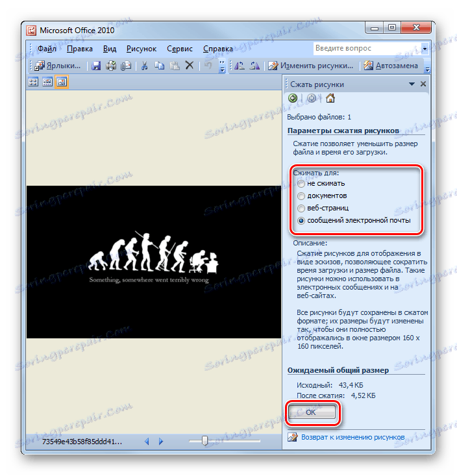Switch to single picture view icon
Viewport: 457px width, 476px height.
click(62, 82)
